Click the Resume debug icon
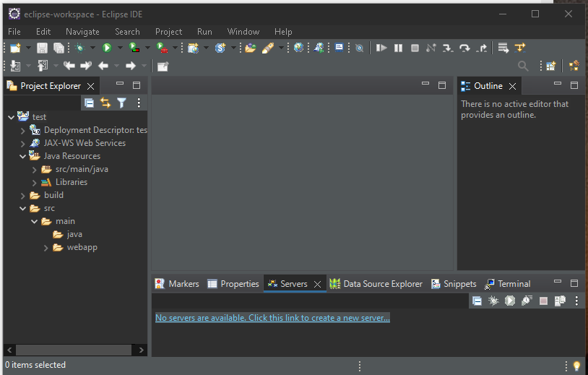This screenshot has width=588, height=375. point(381,48)
